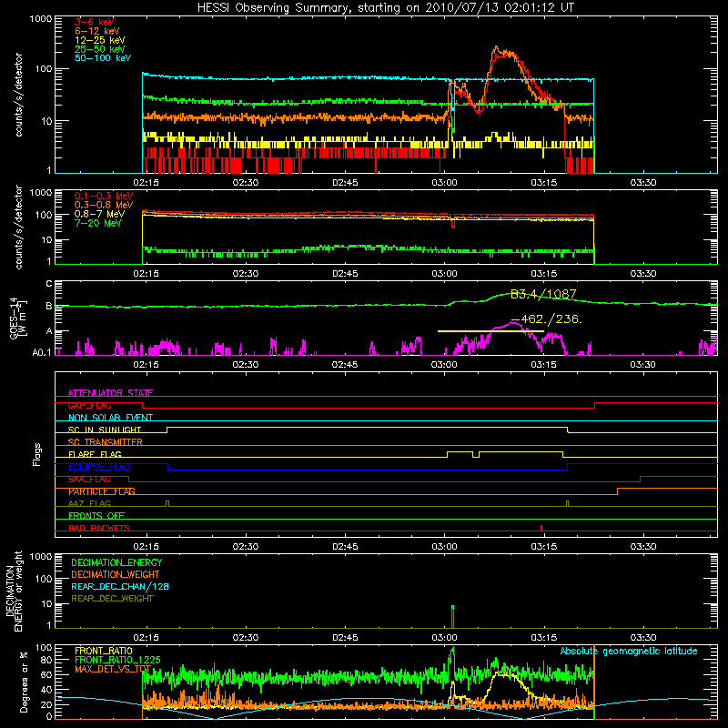The image size is (728, 728).
Task: Click the yellow flare interval bar in GOES panel
Action: tap(490, 331)
